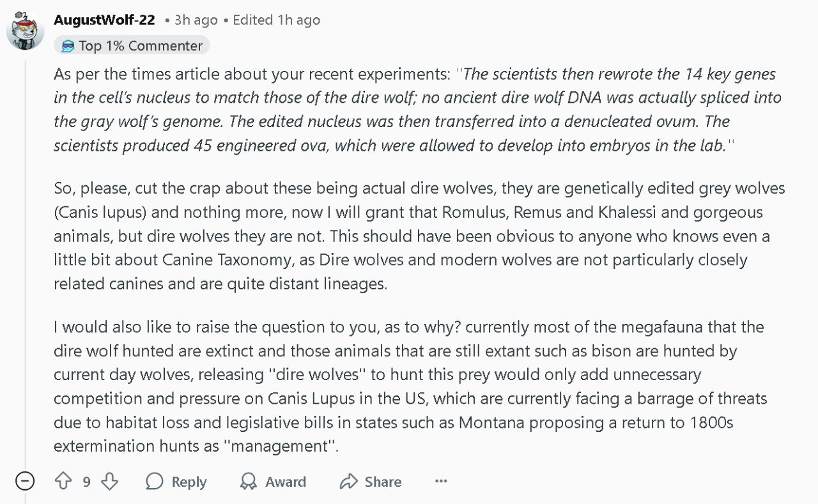Image resolution: width=818 pixels, height=504 pixels.
Task: Open the AugustWolf-22 username profile link
Action: pos(104,20)
